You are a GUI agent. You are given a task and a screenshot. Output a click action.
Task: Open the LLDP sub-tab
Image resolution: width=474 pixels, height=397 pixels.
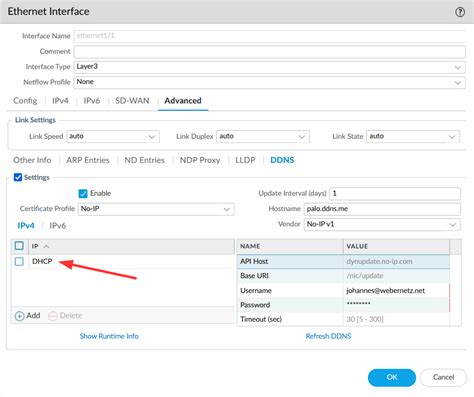point(245,160)
